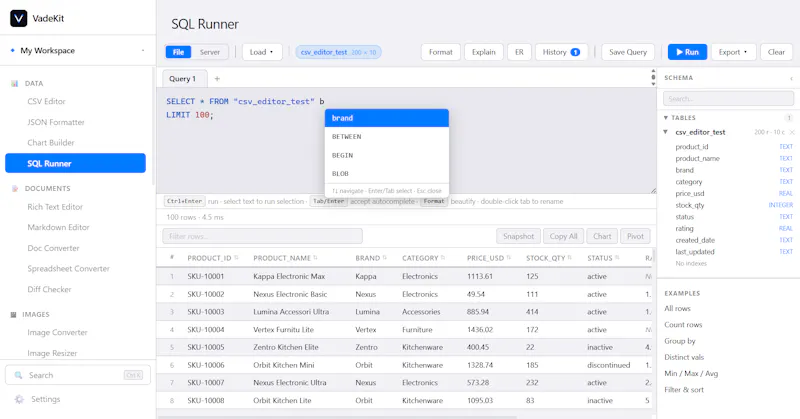Click the Filter rows input
This screenshot has width=800, height=419.
coord(262,236)
